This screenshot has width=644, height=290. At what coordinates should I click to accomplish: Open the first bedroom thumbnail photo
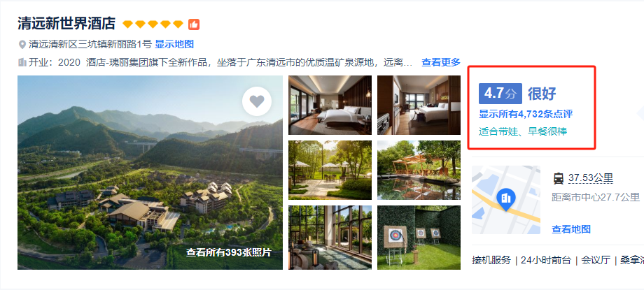pyautogui.click(x=330, y=105)
